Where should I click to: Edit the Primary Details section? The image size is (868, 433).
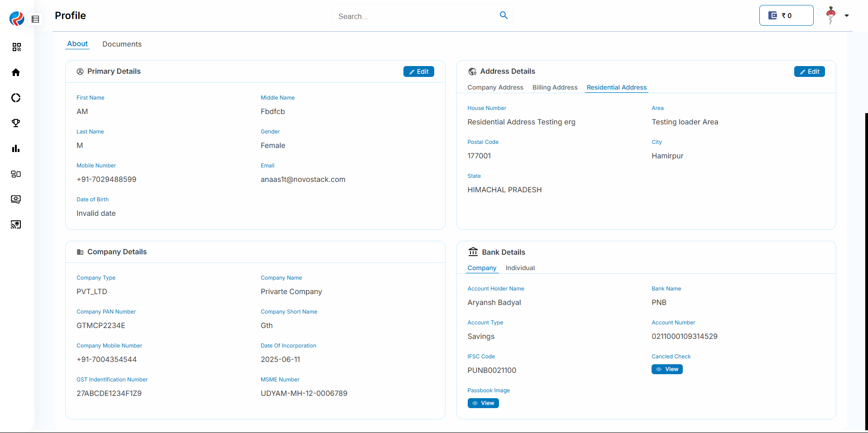(x=418, y=71)
